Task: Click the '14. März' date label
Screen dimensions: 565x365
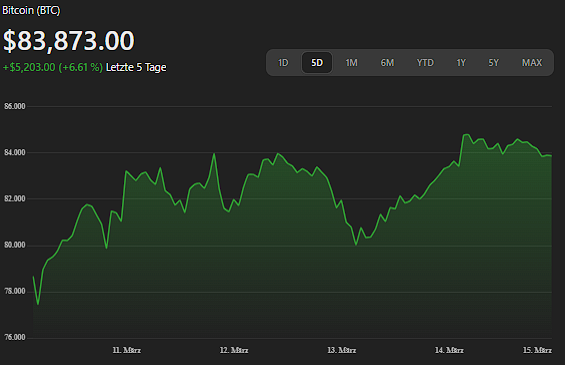Action: (449, 350)
